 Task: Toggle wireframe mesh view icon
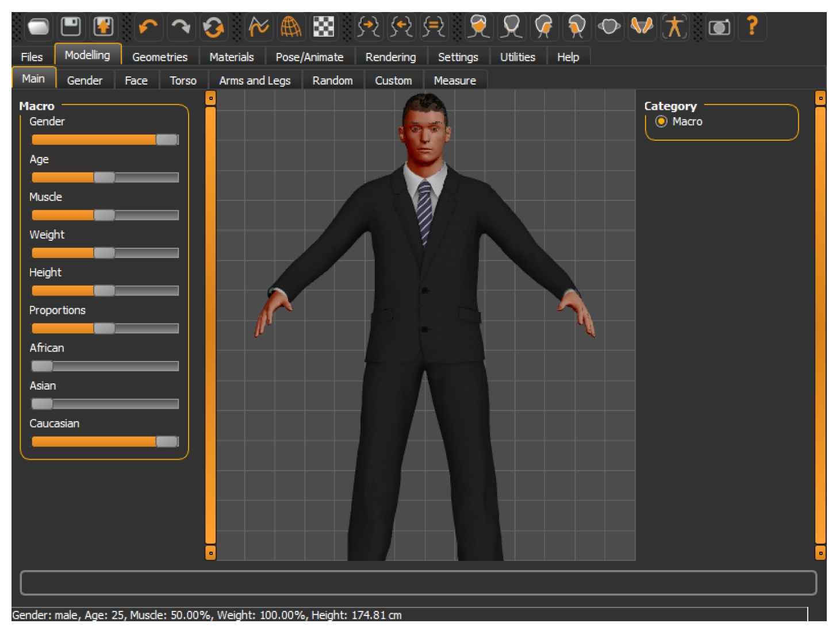click(291, 27)
